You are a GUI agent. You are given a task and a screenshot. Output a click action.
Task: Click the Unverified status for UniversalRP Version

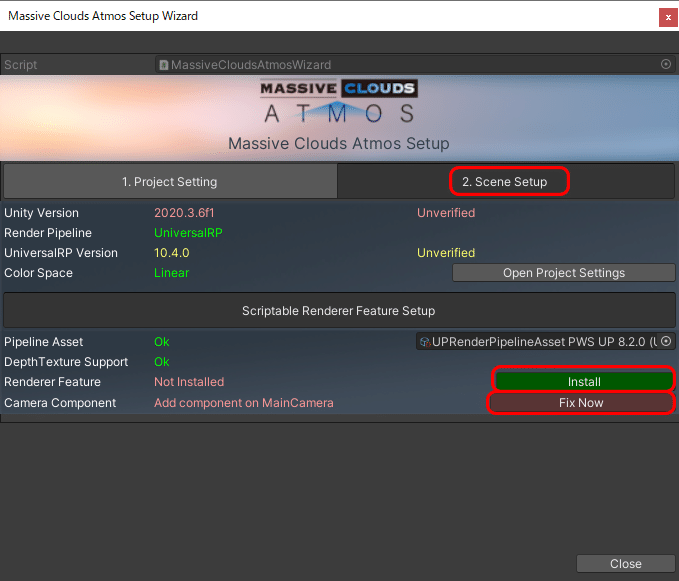coord(446,253)
